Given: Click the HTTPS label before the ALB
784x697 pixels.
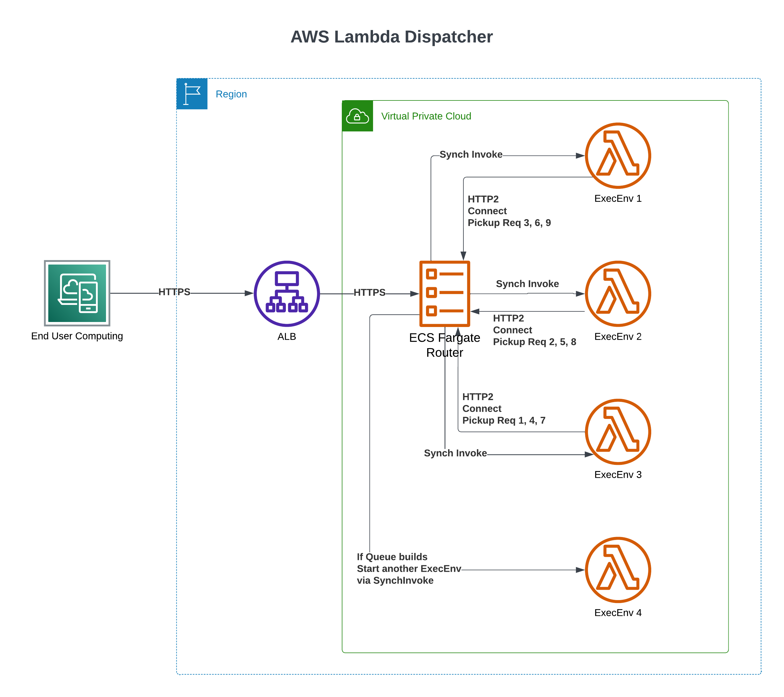Looking at the screenshot, I should pos(174,292).
